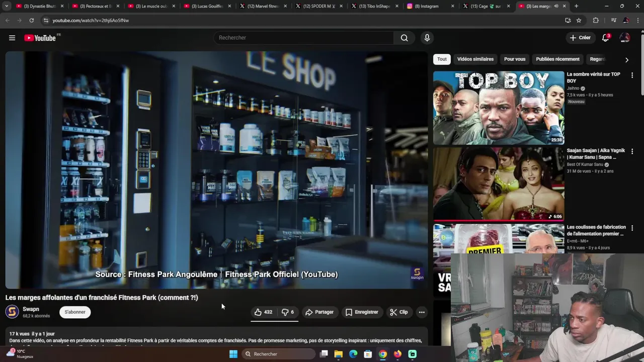Image resolution: width=644 pixels, height=362 pixels.
Task: Open the weather widget showing 10°C
Action: tap(20, 354)
